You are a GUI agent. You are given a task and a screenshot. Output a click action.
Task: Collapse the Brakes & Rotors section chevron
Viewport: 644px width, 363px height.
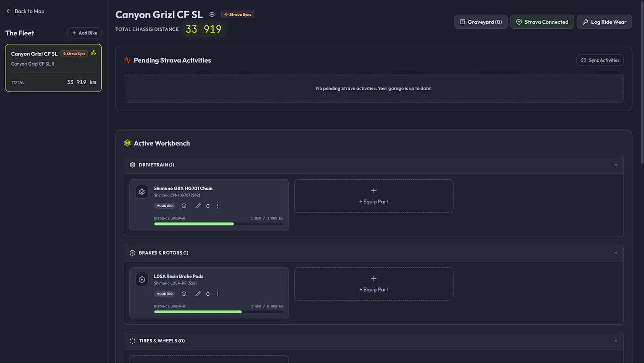coord(615,253)
